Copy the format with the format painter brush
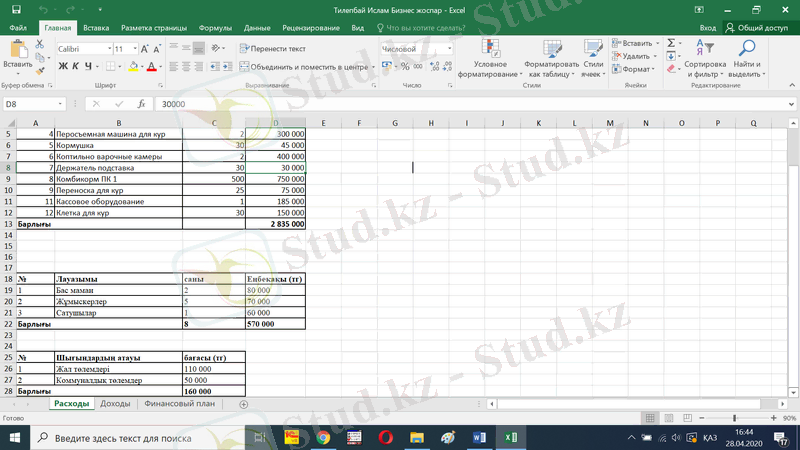The height and width of the screenshot is (450, 800). (40, 71)
